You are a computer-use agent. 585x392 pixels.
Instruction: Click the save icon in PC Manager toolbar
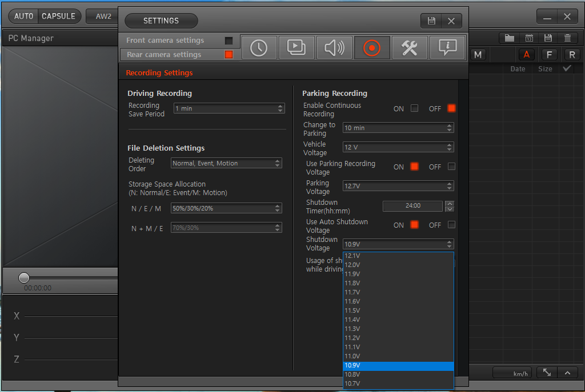click(x=548, y=38)
